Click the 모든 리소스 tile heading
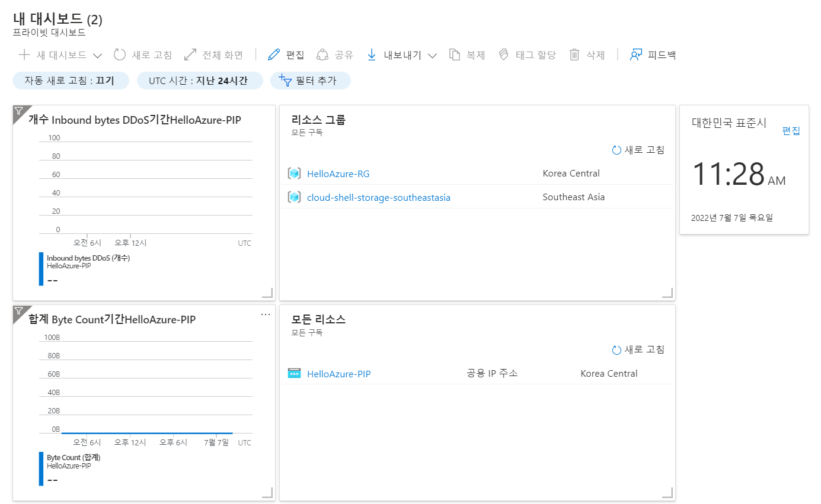 [x=318, y=319]
